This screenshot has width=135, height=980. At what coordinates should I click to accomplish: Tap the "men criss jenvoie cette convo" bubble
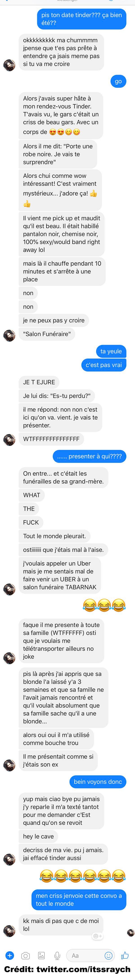79,900
